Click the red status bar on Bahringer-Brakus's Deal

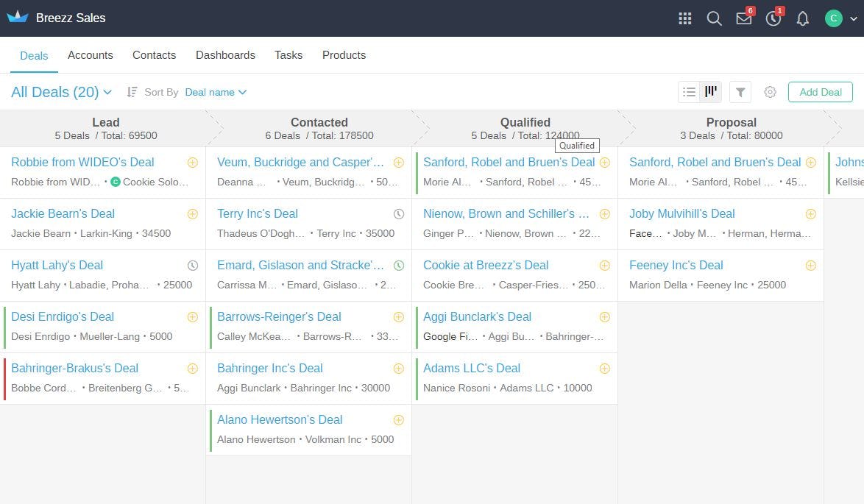click(3, 377)
